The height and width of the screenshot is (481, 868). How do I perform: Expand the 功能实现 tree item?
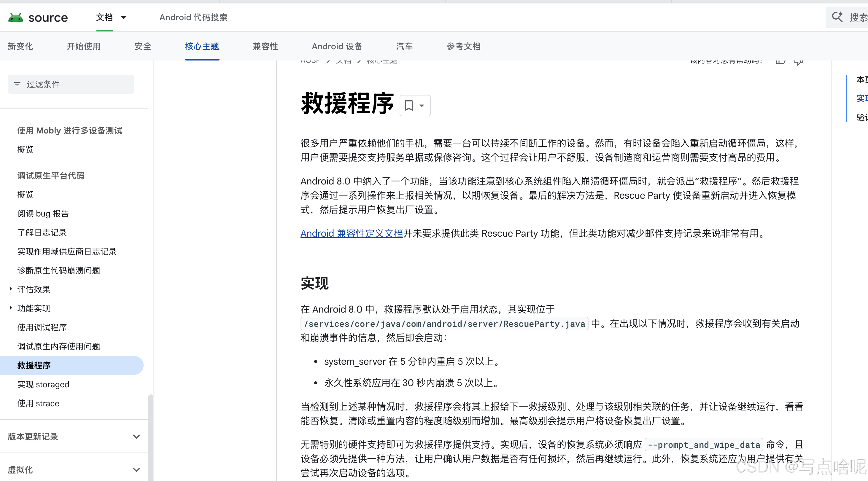coord(11,308)
